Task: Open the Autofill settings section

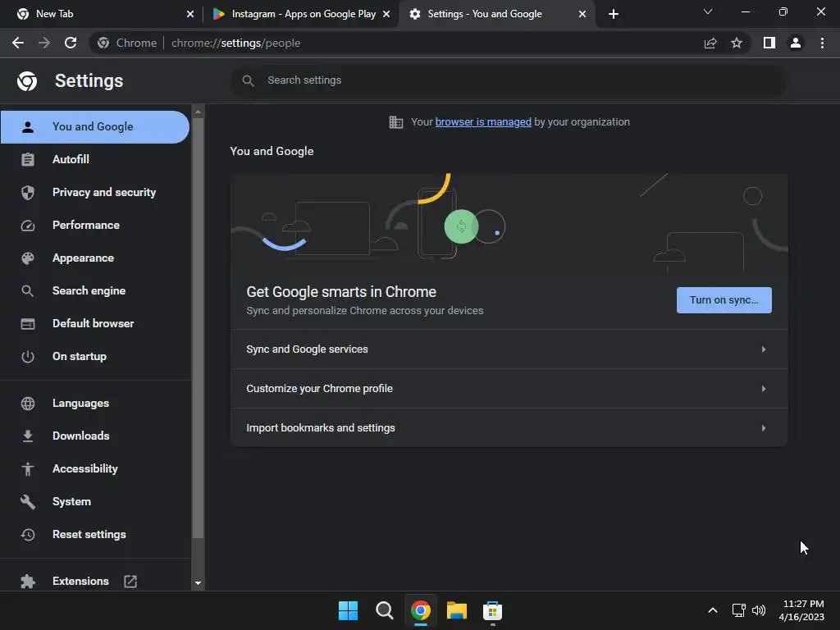Action: (x=95, y=160)
